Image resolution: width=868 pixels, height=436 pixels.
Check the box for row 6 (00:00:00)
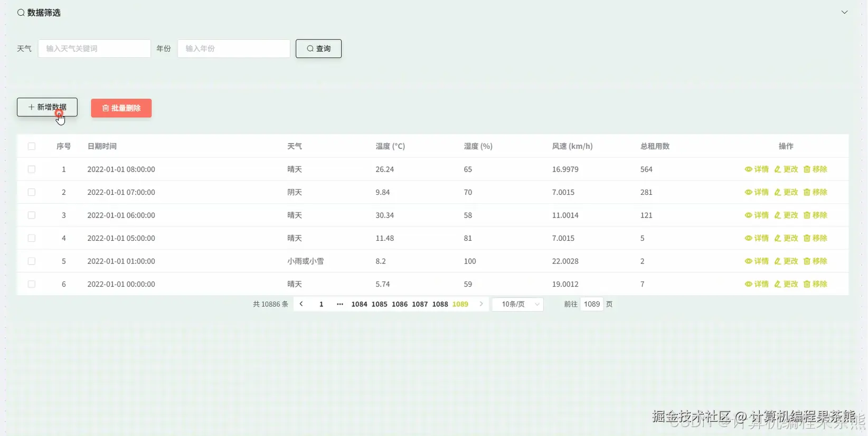pyautogui.click(x=32, y=284)
